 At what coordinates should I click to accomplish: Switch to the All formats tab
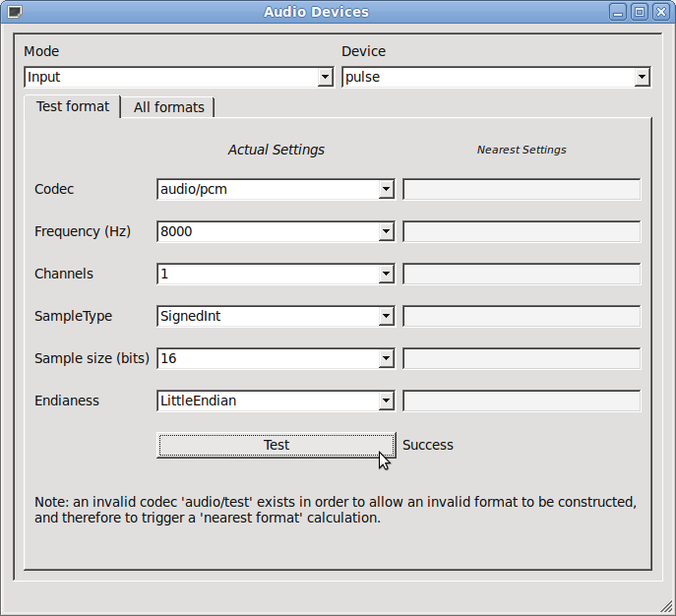[x=169, y=107]
